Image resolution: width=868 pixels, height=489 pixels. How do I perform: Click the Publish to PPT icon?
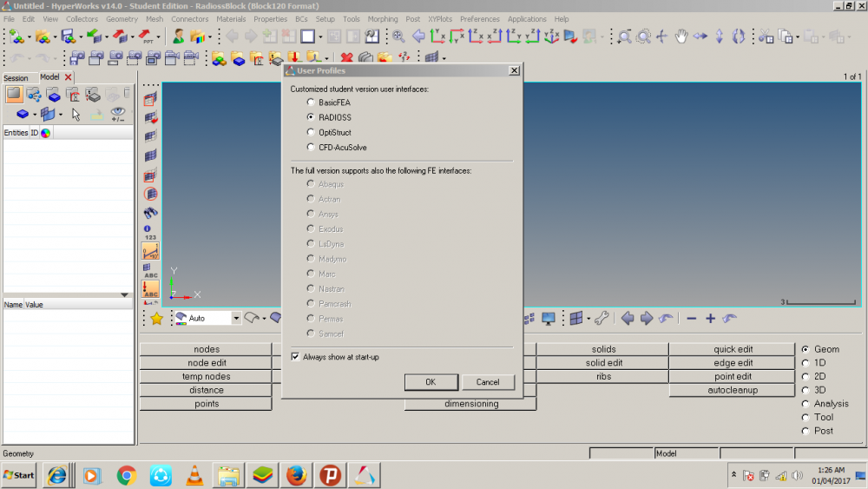[146, 36]
